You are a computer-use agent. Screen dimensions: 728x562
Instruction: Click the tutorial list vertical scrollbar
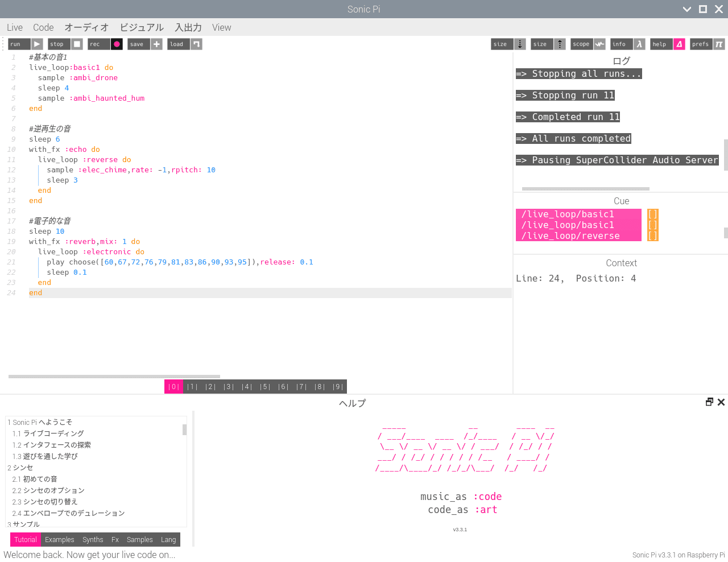click(184, 429)
